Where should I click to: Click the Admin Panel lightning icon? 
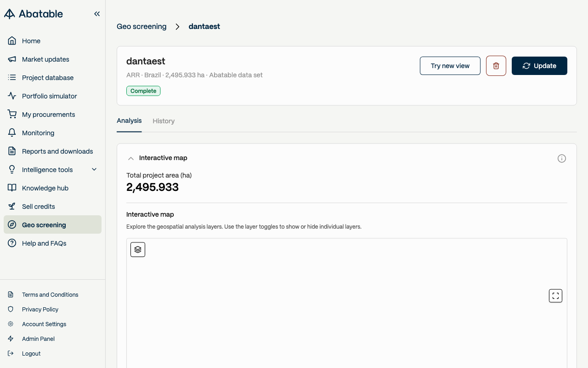pyautogui.click(x=11, y=339)
